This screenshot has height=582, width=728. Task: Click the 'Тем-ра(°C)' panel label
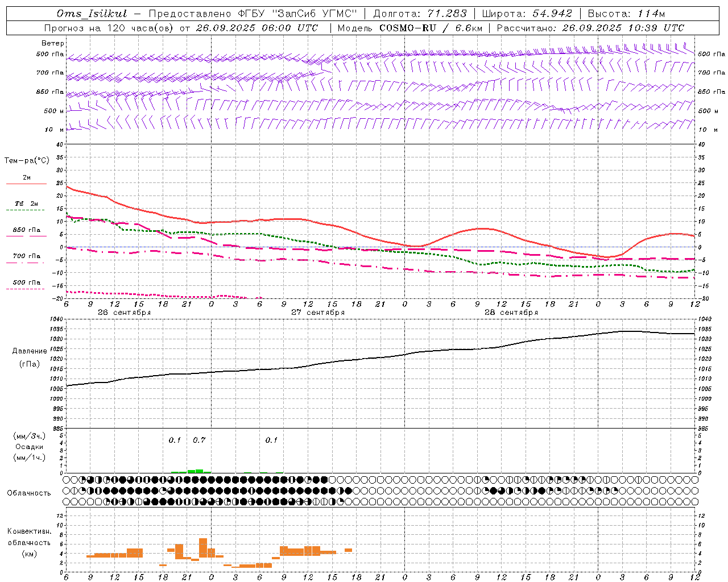coord(27,161)
